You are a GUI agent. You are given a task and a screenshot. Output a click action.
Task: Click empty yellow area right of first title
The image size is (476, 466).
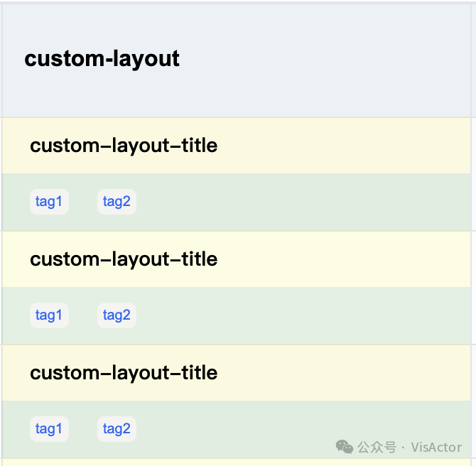(x=341, y=146)
